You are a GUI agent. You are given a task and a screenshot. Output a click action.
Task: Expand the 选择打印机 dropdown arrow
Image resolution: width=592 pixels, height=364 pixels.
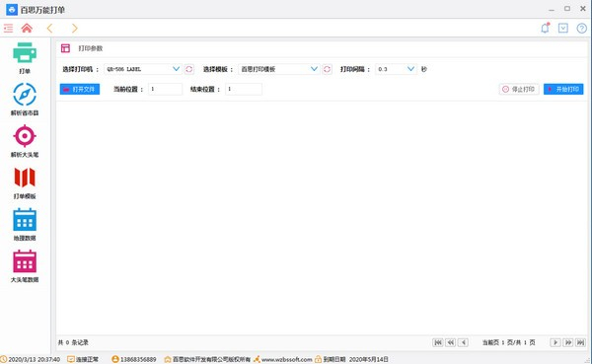(x=176, y=69)
